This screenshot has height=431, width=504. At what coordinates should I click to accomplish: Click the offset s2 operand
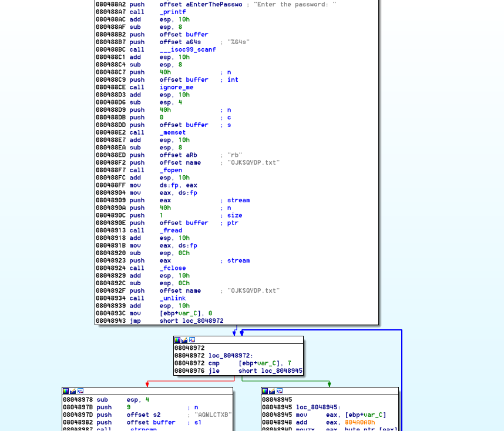(x=143, y=415)
